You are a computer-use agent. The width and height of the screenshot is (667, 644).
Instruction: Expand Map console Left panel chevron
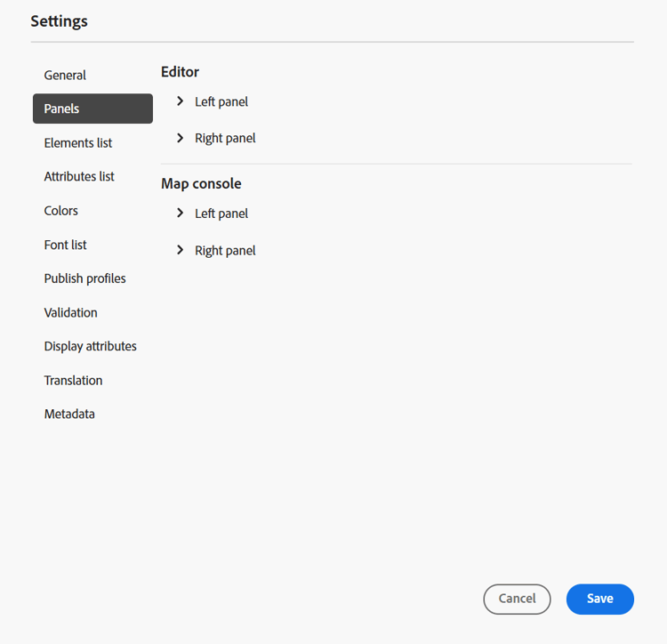point(180,213)
